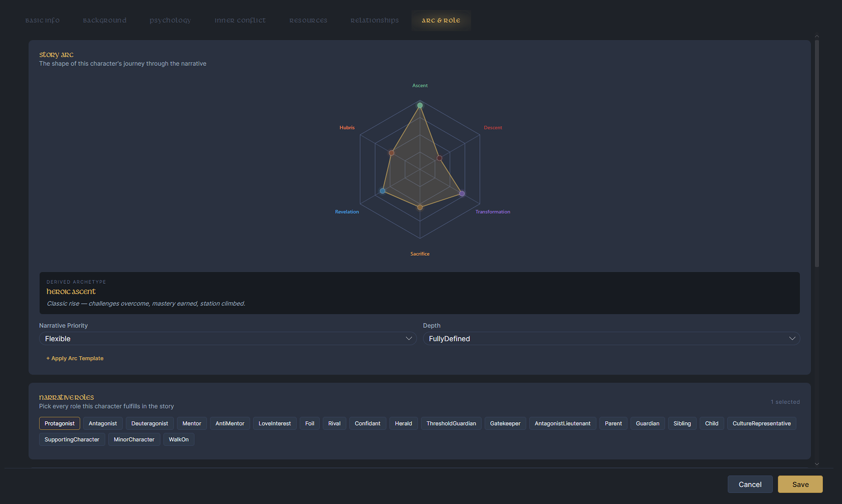Toggle the CultureRepresentative role chip
The width and height of the screenshot is (842, 504).
click(x=762, y=423)
